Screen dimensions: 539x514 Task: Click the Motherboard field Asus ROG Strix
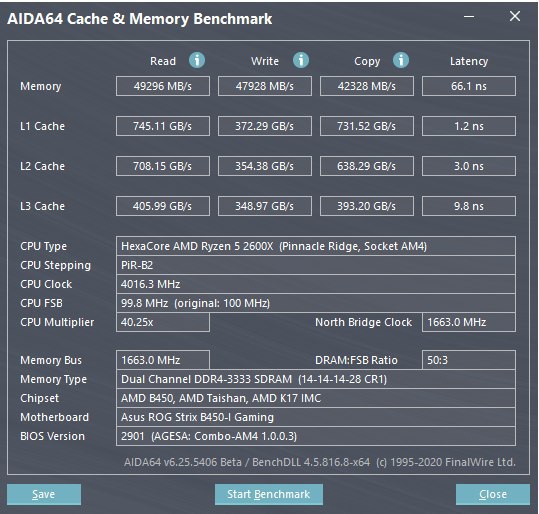316,417
